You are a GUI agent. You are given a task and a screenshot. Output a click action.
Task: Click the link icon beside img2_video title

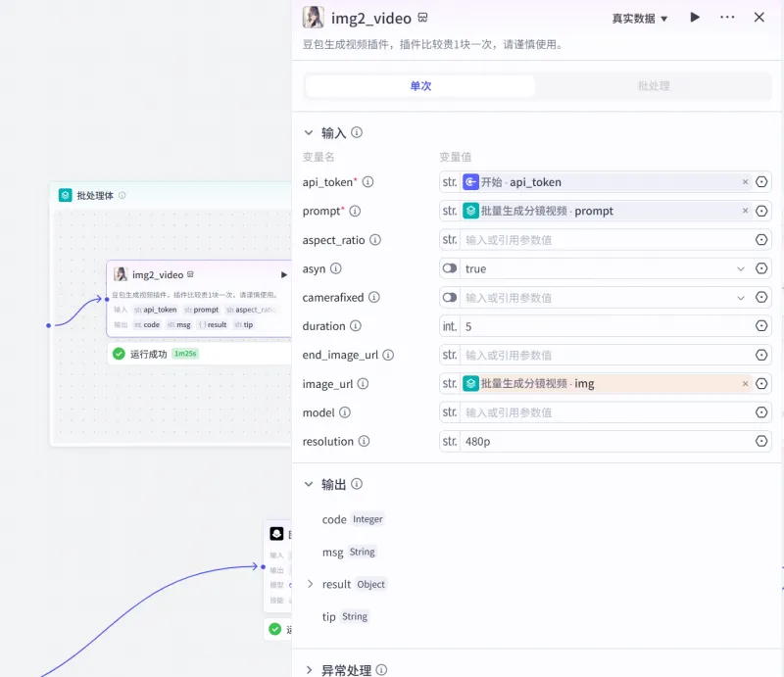[421, 18]
